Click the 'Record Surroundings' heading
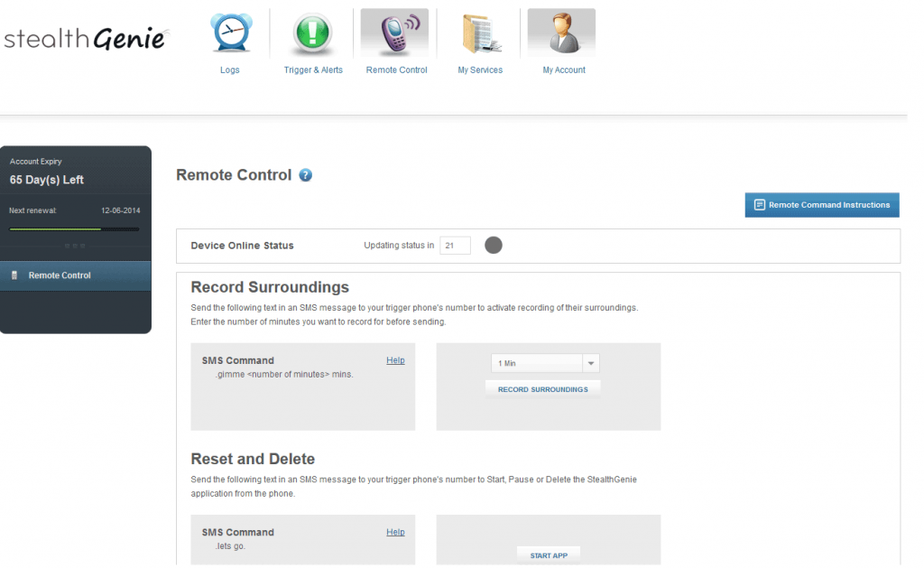 270,287
